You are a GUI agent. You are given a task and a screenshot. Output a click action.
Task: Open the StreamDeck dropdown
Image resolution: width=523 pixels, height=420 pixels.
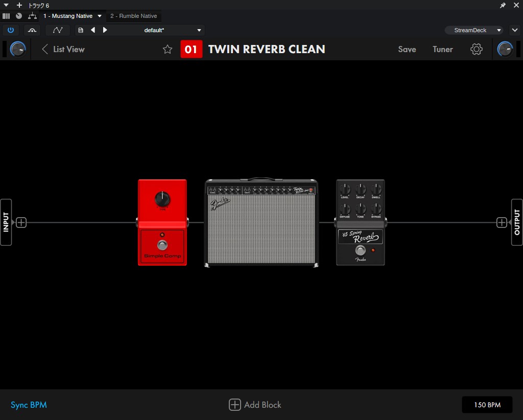473,30
